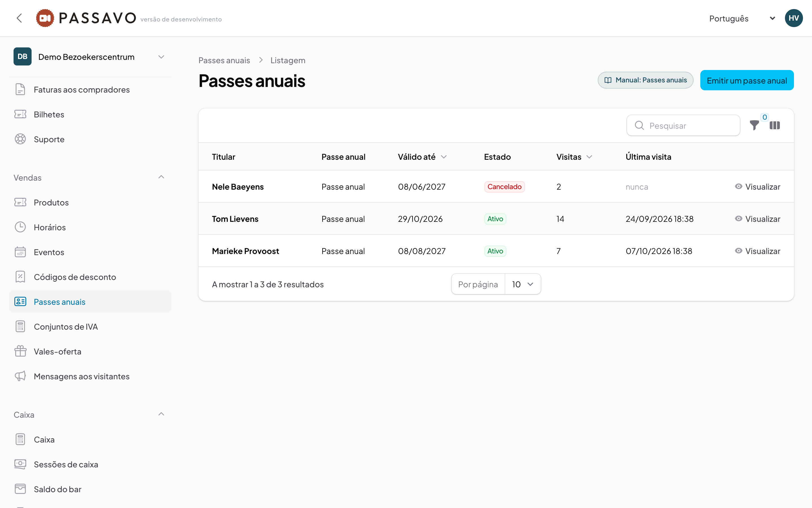Click the Passes anuais breadcrumb link

point(224,60)
